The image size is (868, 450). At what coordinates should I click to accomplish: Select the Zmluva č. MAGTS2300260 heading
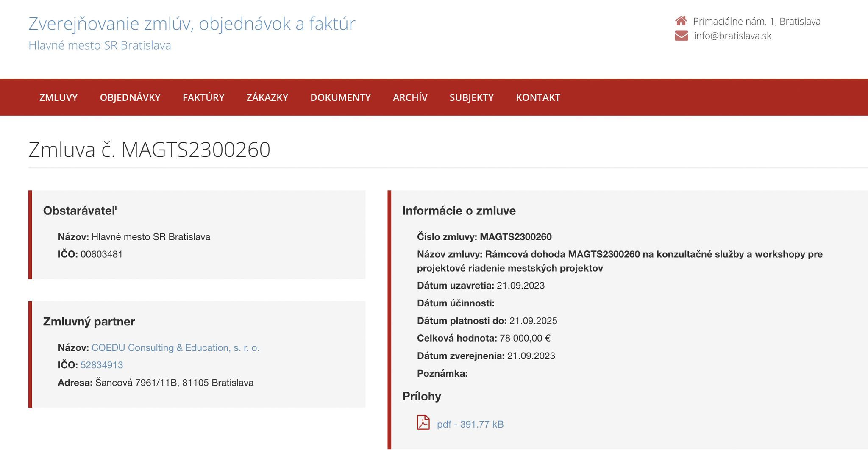[149, 150]
